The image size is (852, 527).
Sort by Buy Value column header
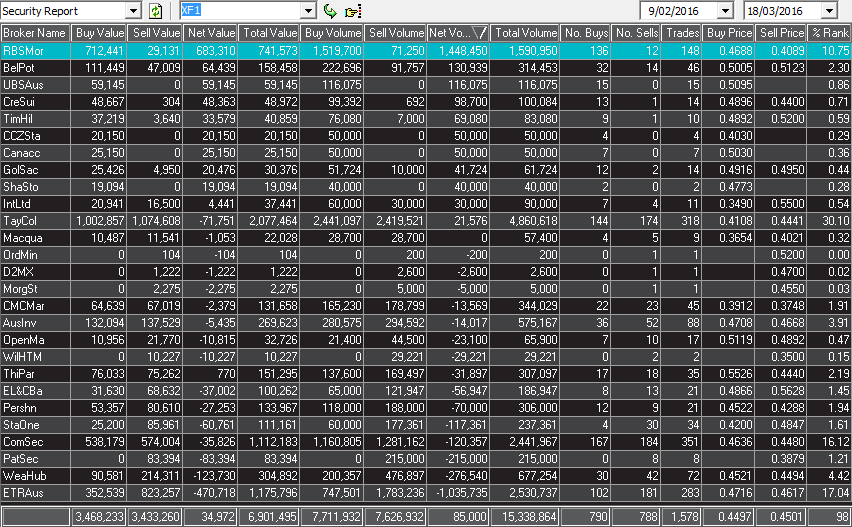tap(99, 33)
